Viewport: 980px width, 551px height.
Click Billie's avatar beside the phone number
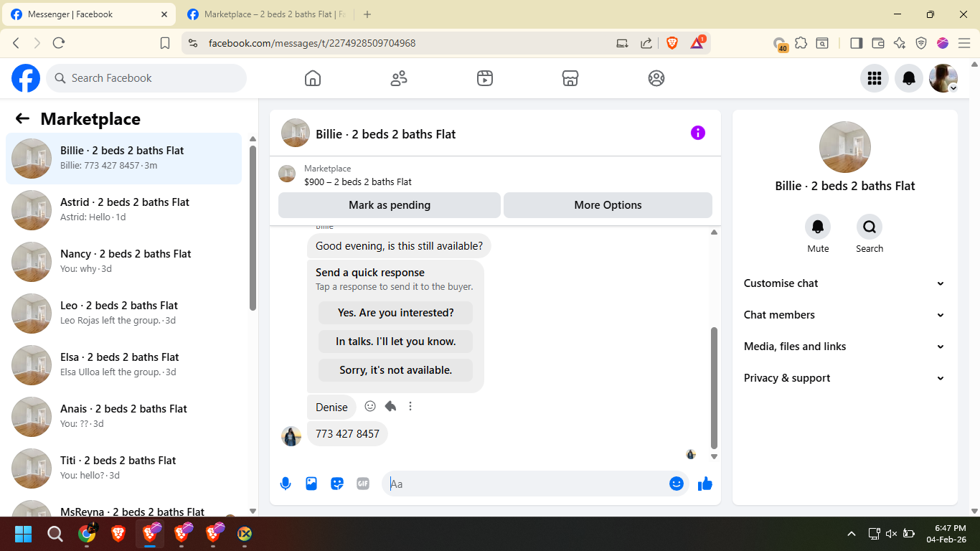(291, 435)
